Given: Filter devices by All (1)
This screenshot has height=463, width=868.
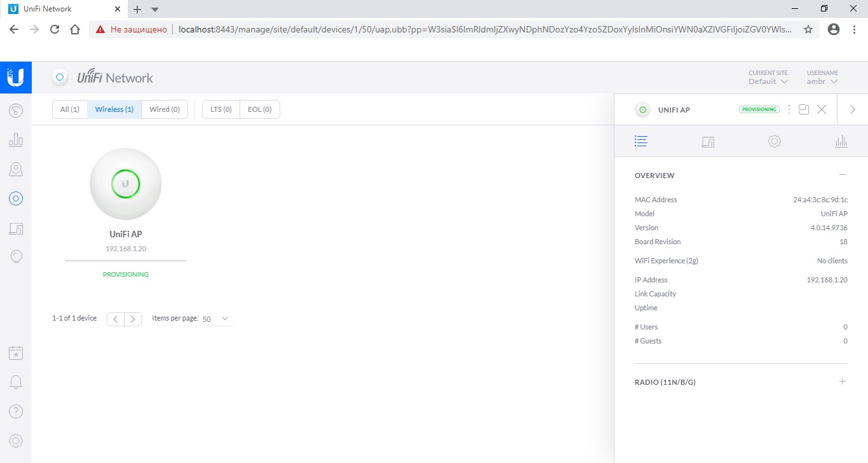Looking at the screenshot, I should (70, 109).
